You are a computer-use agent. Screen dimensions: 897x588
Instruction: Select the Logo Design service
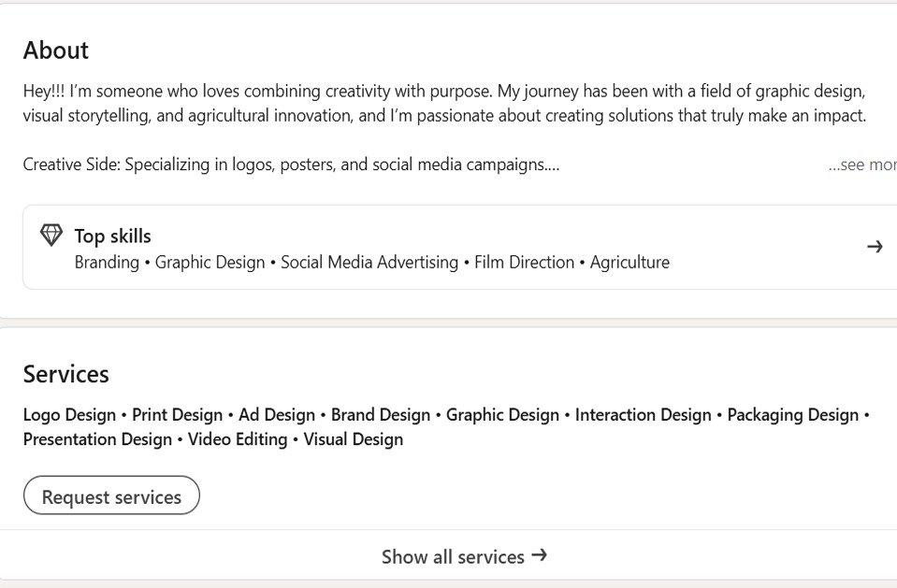[x=69, y=415]
